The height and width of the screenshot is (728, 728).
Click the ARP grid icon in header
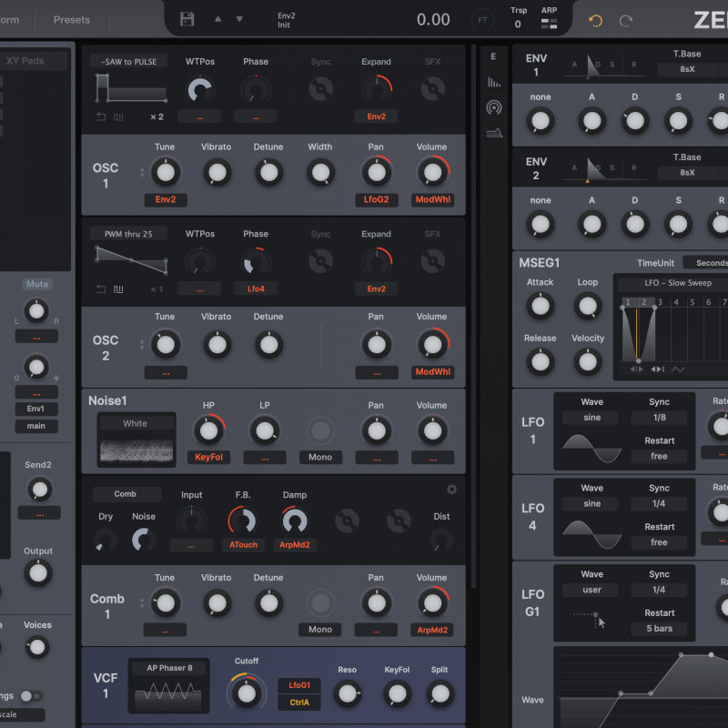pyautogui.click(x=549, y=25)
